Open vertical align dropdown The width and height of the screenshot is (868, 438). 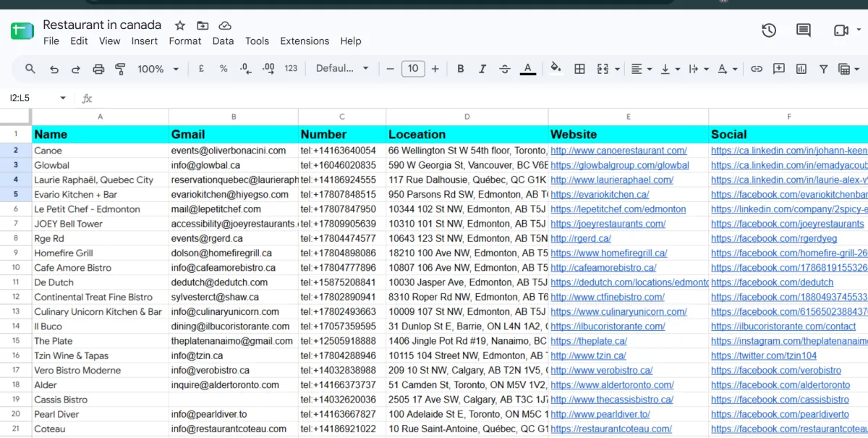click(671, 69)
